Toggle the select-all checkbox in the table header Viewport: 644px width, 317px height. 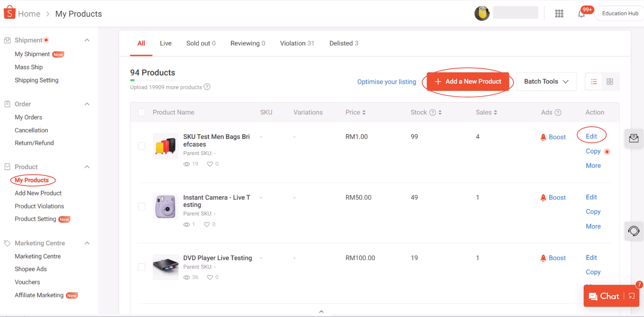141,112
